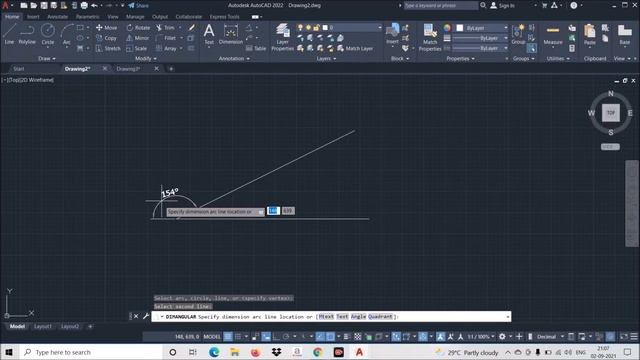
Task: Select the Polyline tool
Action: [27, 33]
